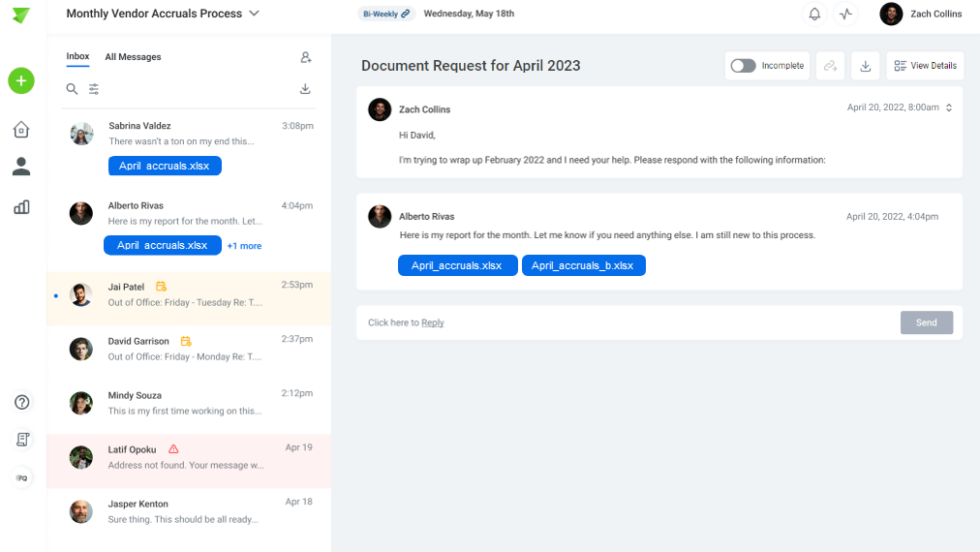Show +1 more attachments from Alberto Rivas
The width and height of the screenshot is (980, 552).
[x=244, y=246]
